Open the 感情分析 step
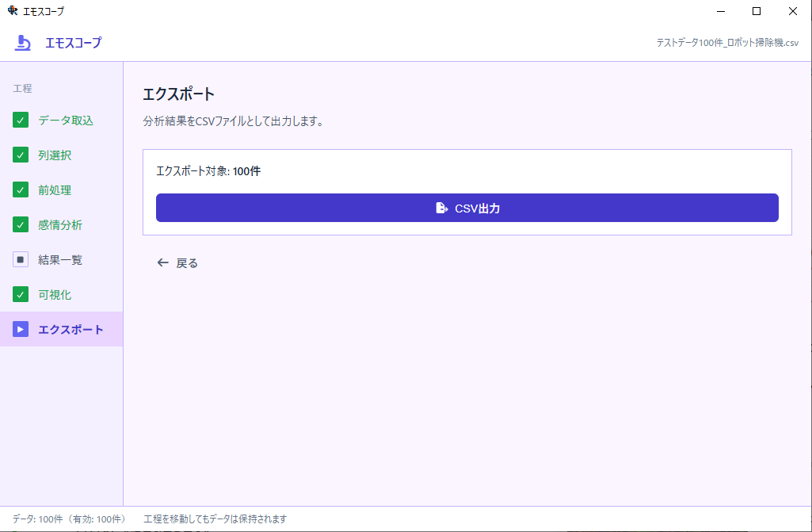The image size is (812, 532). tap(61, 224)
